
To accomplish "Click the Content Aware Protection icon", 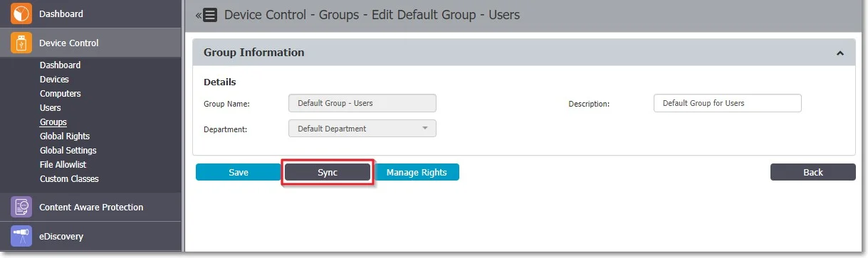I will tap(21, 207).
